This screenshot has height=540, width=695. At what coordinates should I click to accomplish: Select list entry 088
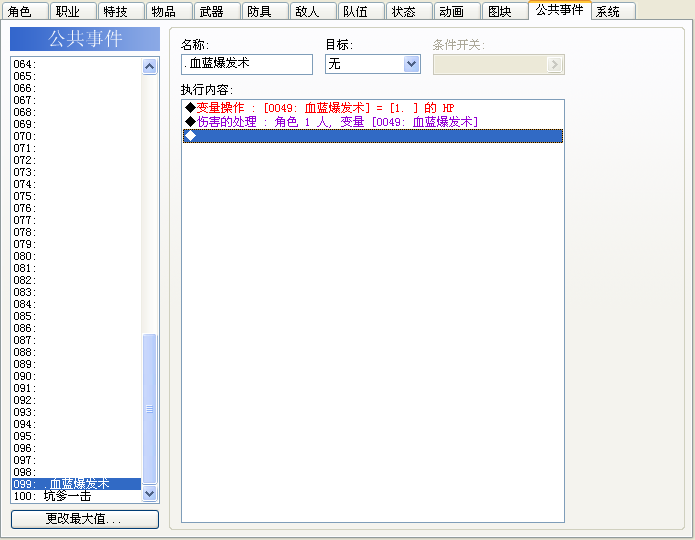(76, 352)
